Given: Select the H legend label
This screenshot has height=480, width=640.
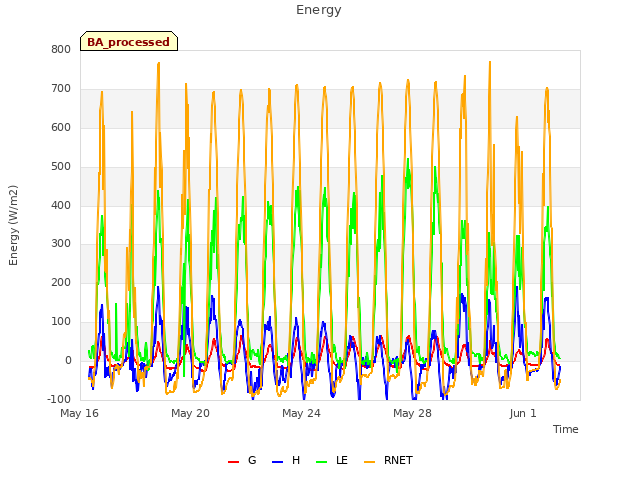Looking at the screenshot, I should point(296,460).
